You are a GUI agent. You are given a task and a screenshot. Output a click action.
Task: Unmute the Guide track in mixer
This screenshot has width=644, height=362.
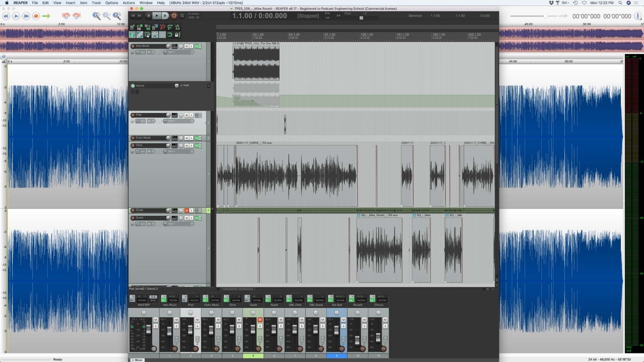260,320
